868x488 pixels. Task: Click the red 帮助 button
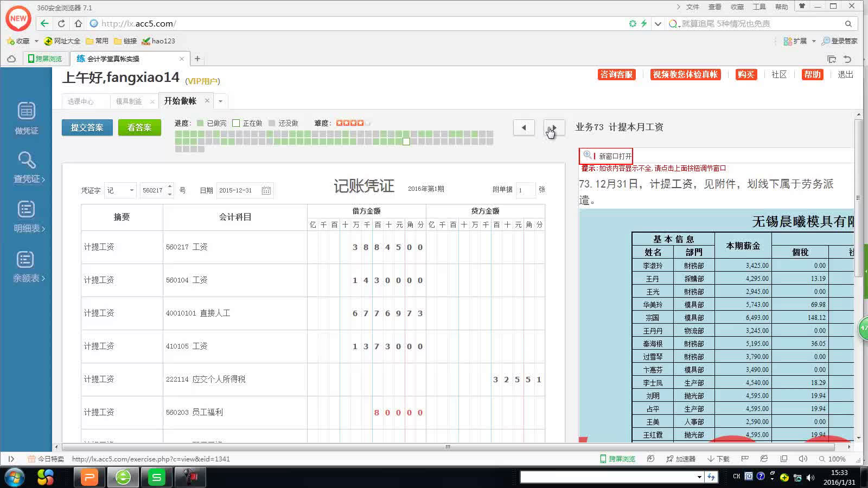[x=812, y=74]
